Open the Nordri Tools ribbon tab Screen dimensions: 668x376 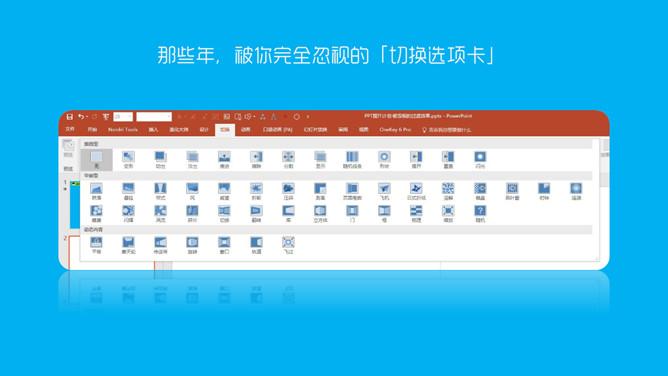pos(123,129)
